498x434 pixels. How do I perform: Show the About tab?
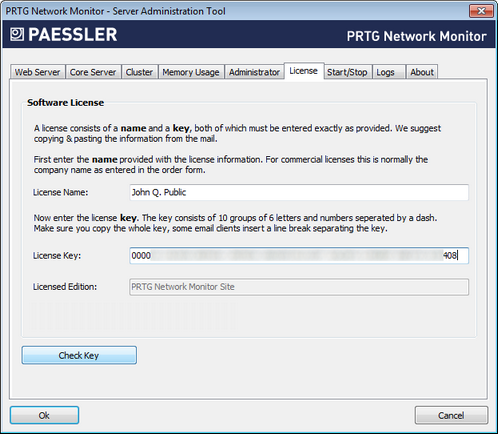click(x=422, y=72)
